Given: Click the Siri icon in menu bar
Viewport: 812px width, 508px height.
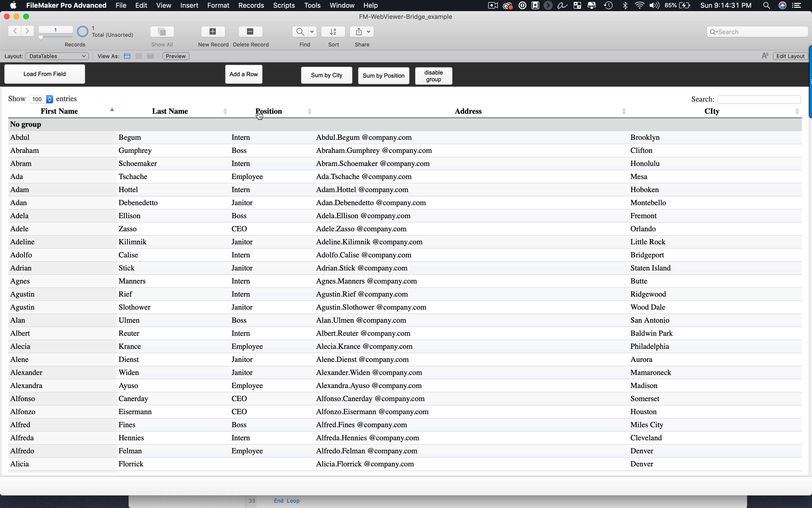Looking at the screenshot, I should click(783, 5).
